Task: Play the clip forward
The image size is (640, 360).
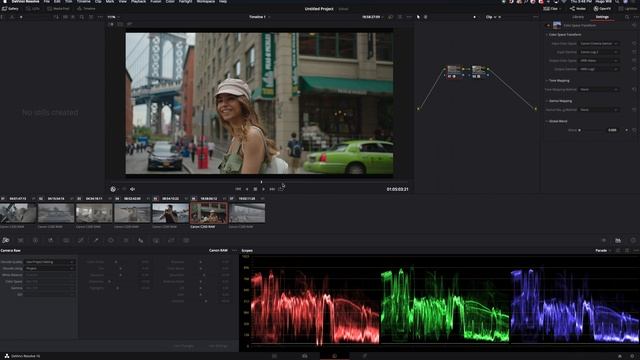Action: pyautogui.click(x=263, y=189)
